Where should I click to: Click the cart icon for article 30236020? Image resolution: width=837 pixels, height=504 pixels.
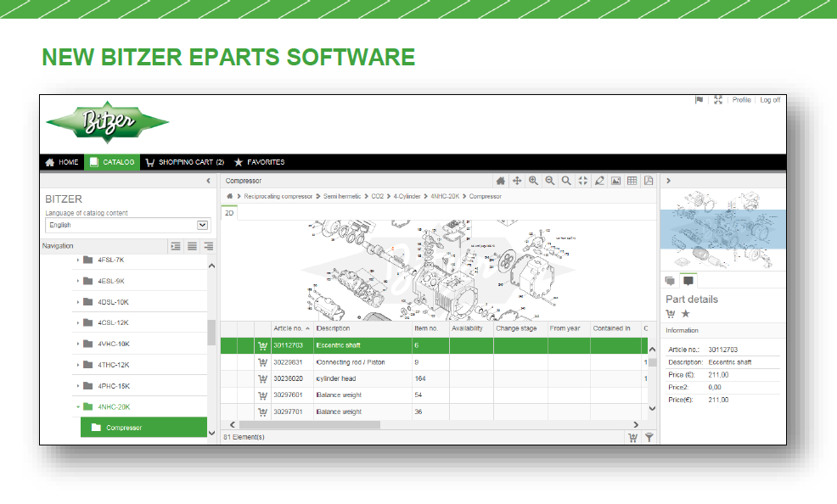point(262,378)
